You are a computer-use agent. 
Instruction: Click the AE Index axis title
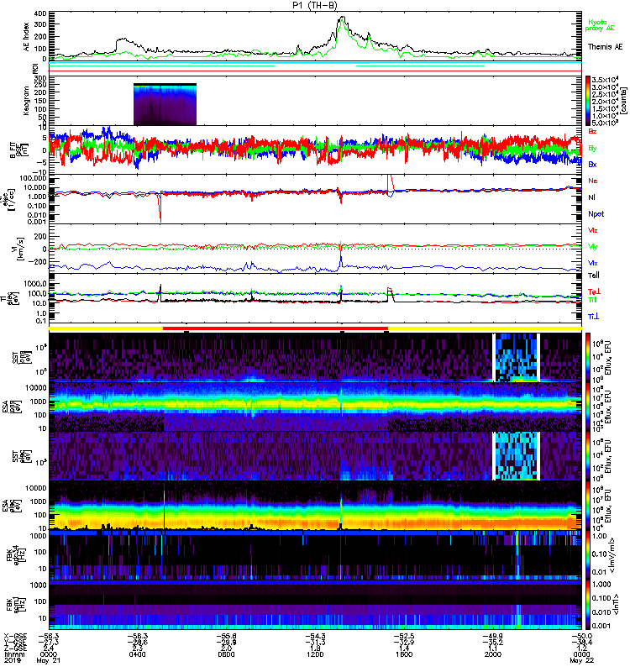(x=26, y=37)
